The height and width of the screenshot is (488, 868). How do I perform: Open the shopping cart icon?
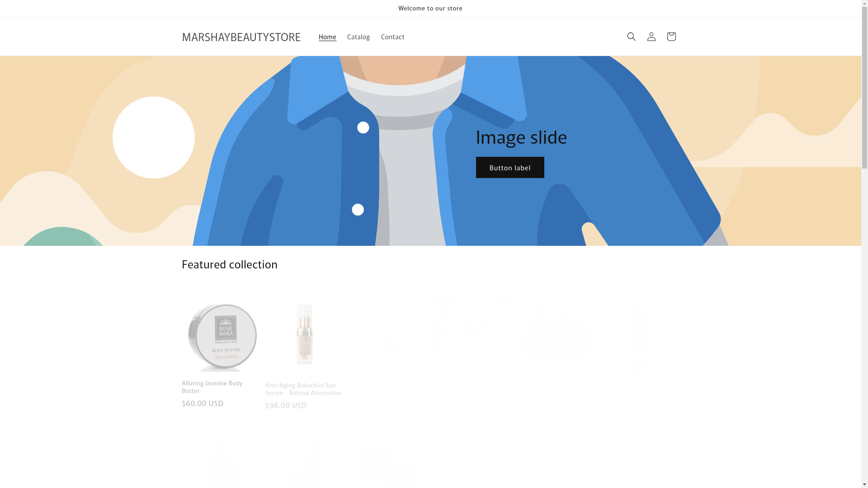coord(671,37)
